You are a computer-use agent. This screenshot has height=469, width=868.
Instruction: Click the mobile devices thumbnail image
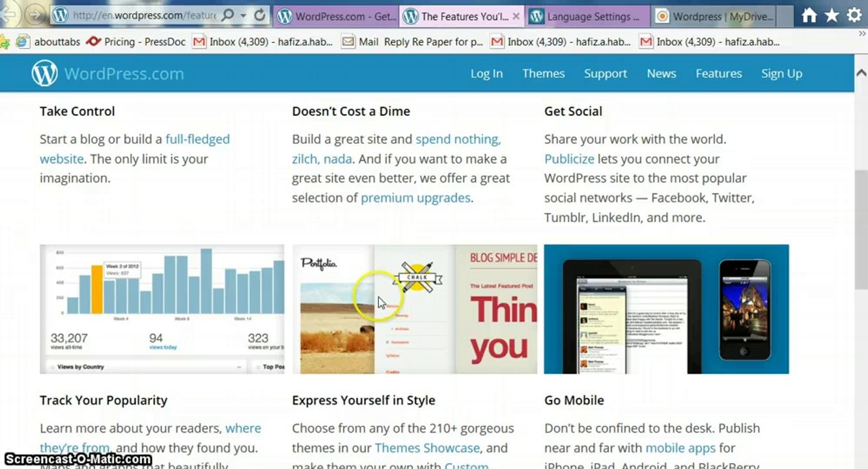click(666, 309)
